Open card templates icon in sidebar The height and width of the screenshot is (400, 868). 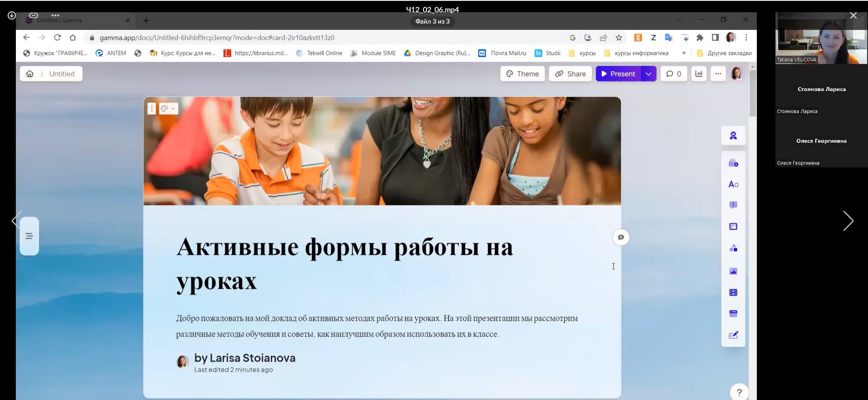tap(733, 163)
